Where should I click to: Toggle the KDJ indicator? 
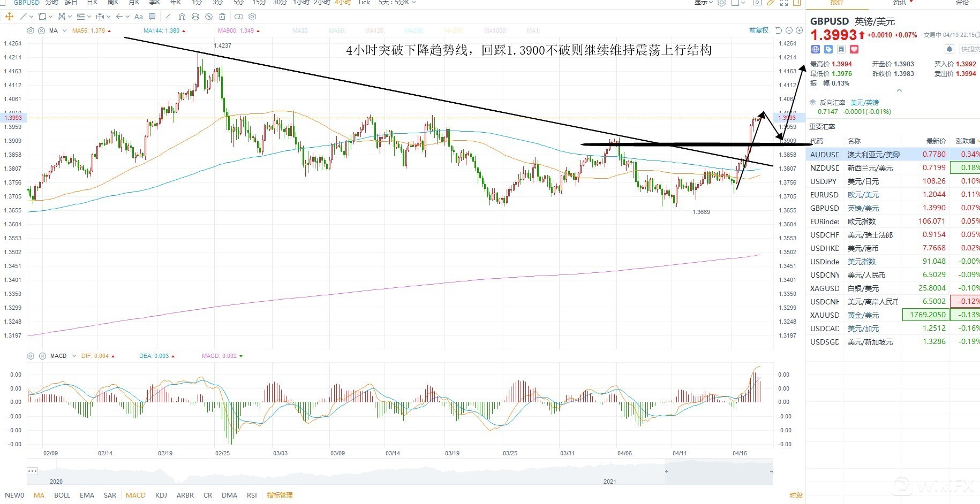click(161, 495)
